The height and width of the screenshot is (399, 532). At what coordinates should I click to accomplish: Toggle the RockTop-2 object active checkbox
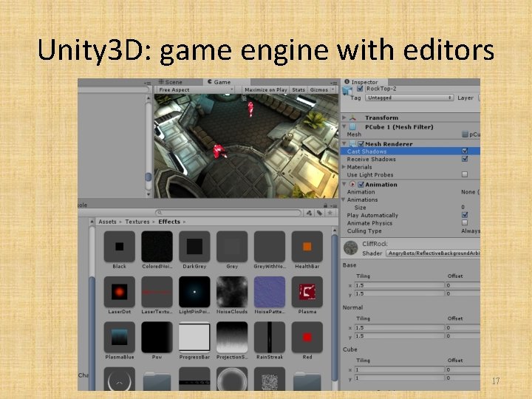(x=360, y=89)
